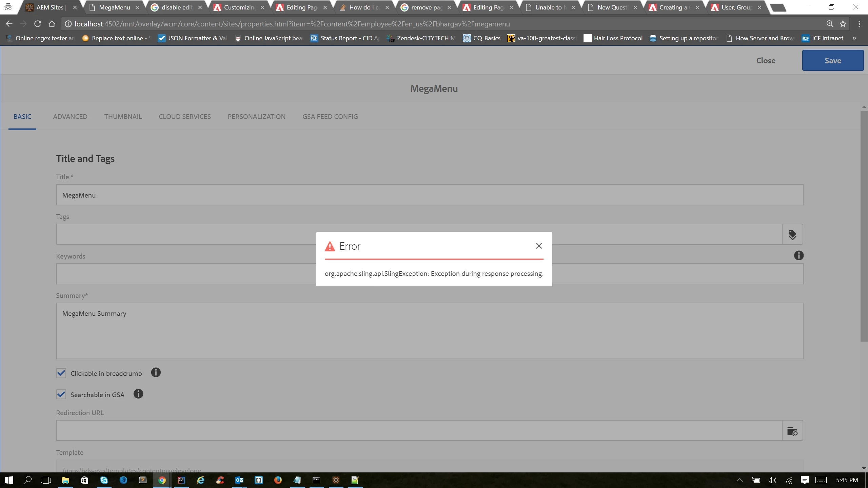
Task: Click info icon beside Searchable in GSA
Action: tap(138, 394)
